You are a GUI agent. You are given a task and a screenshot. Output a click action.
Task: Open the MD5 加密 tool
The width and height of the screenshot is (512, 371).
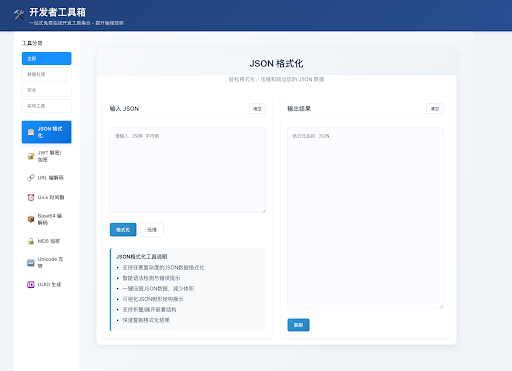(47, 241)
